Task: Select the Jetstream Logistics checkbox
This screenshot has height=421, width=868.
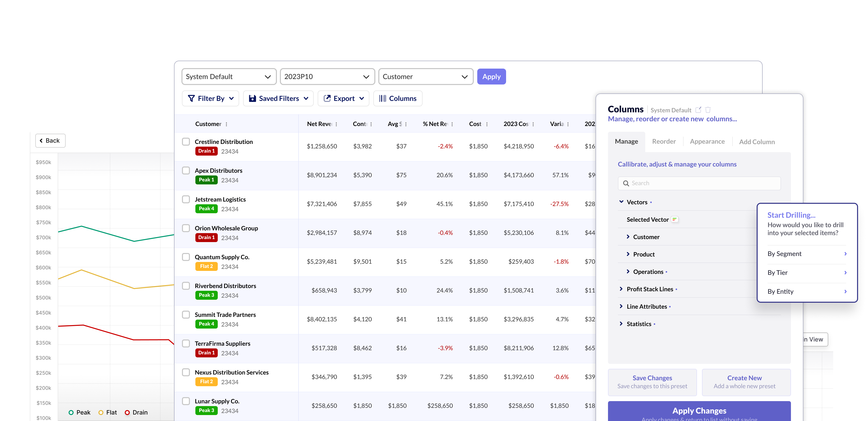Action: click(x=186, y=199)
